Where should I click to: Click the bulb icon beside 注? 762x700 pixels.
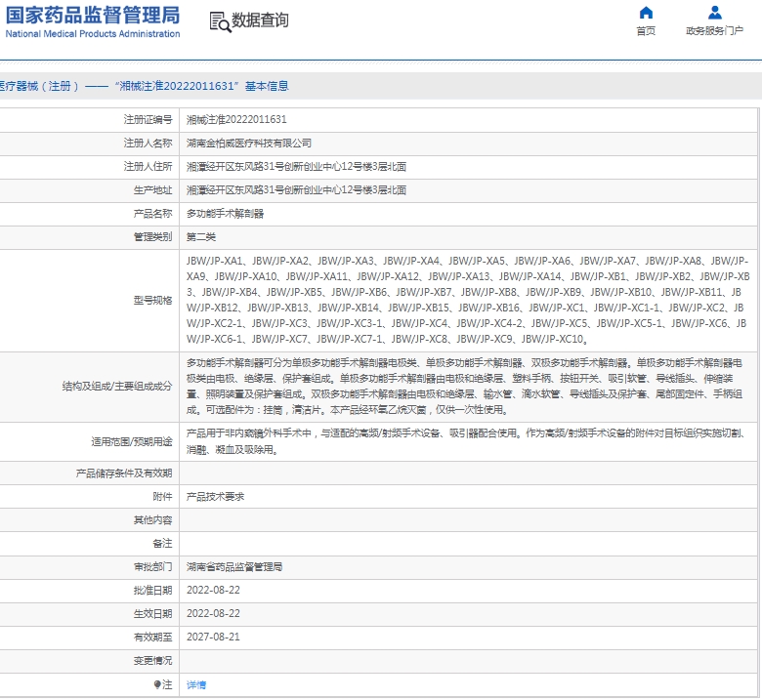pyautogui.click(x=157, y=685)
